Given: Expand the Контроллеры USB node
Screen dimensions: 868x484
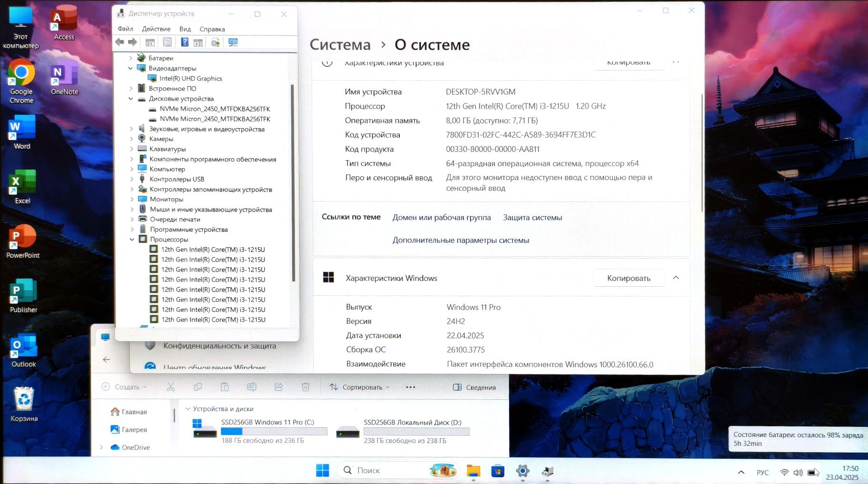Looking at the screenshot, I should (132, 179).
